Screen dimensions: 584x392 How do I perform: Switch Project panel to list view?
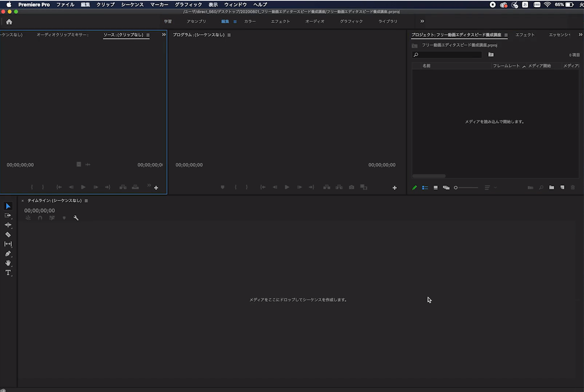[425, 188]
